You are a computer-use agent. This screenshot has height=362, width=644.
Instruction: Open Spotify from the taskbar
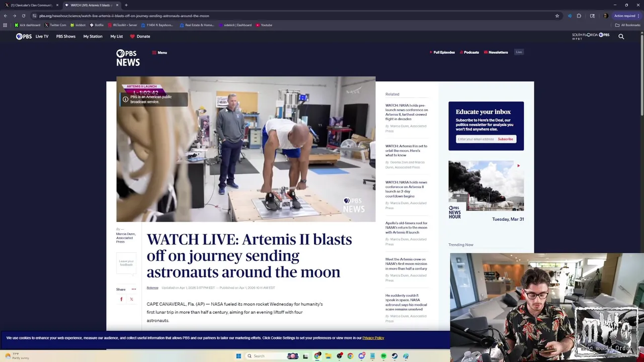coord(383,356)
